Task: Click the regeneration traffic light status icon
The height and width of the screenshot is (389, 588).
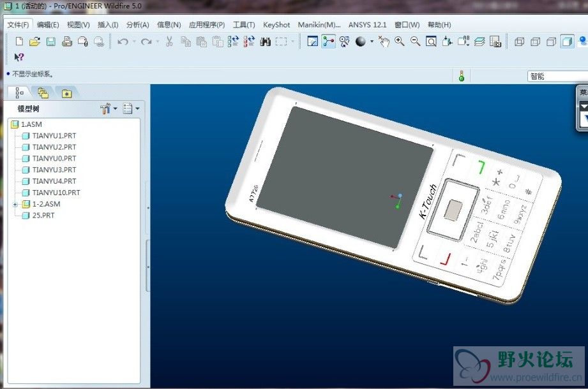Action: [x=461, y=76]
